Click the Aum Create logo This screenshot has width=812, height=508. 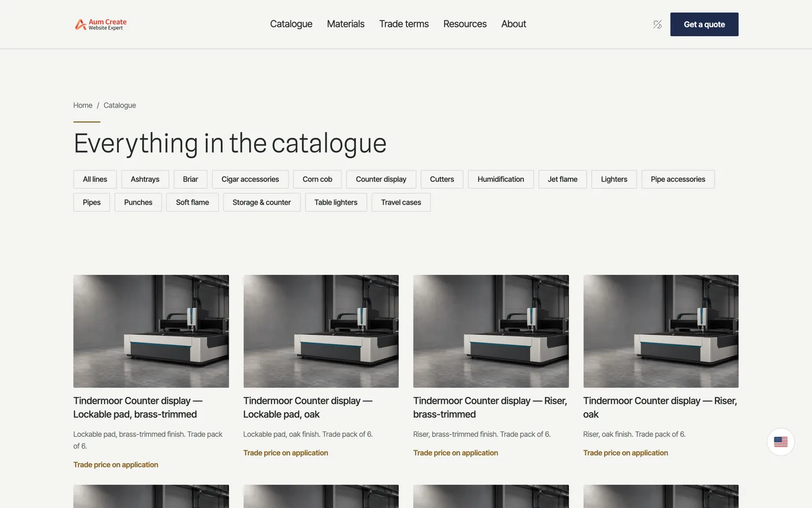[x=100, y=24]
